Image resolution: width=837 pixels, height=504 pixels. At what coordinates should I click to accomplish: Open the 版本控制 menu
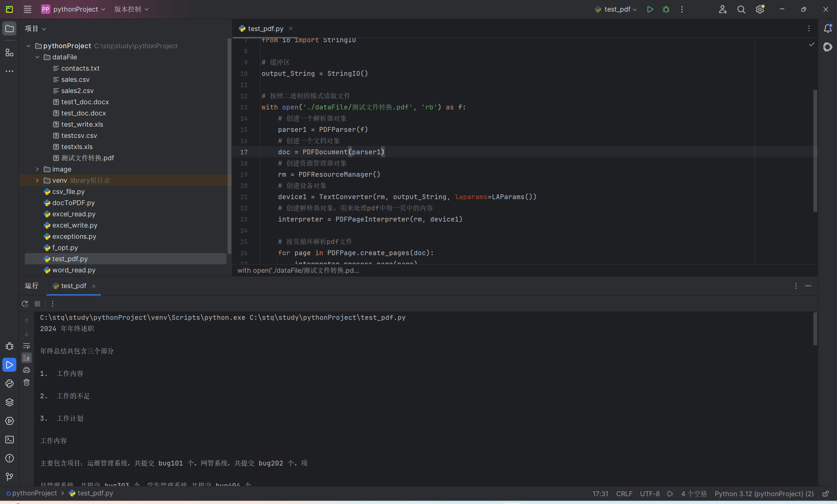pyautogui.click(x=131, y=9)
